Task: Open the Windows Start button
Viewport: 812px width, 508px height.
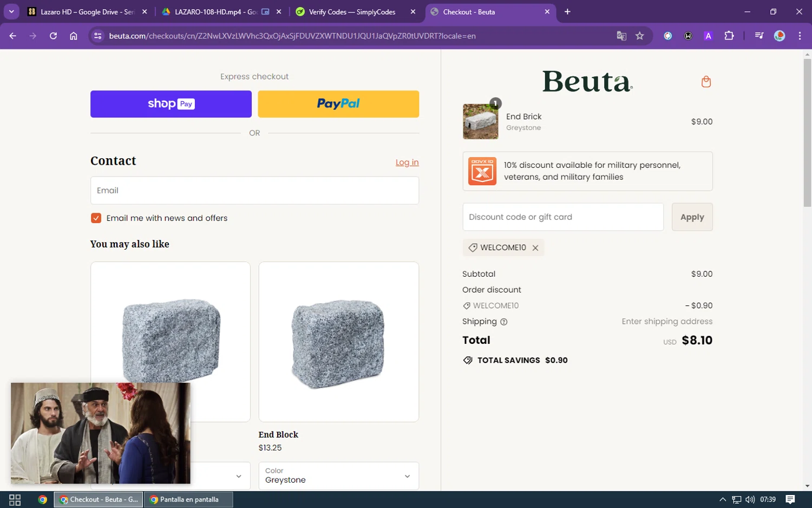Action: [x=15, y=500]
